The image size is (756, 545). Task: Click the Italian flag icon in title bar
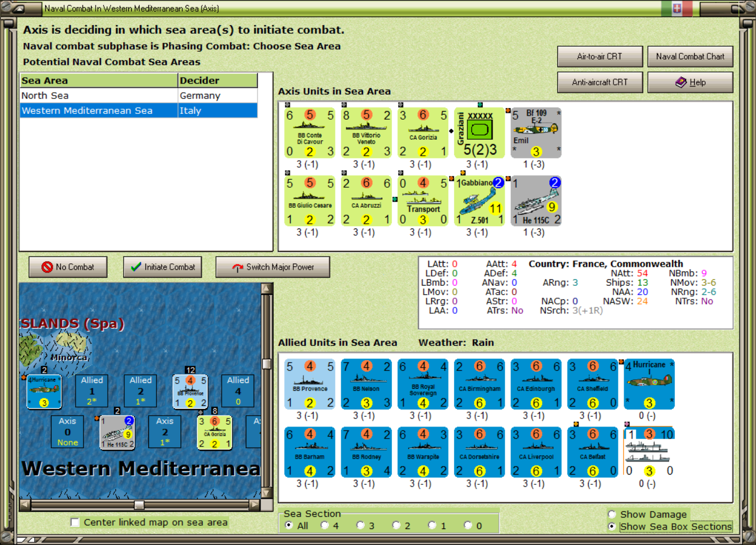pos(676,8)
